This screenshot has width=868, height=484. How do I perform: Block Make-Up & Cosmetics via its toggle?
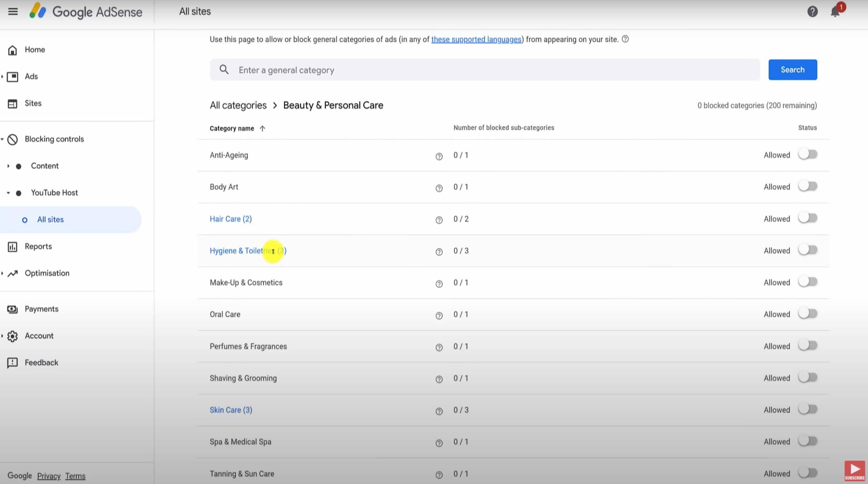[807, 282]
